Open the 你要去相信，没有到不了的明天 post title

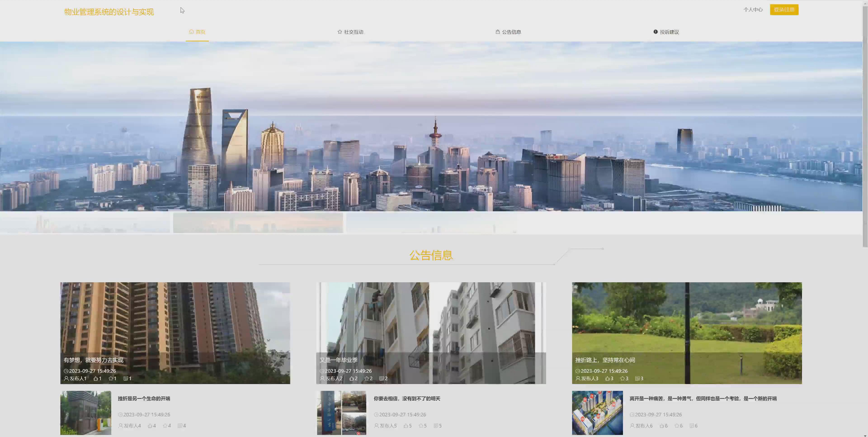407,399
